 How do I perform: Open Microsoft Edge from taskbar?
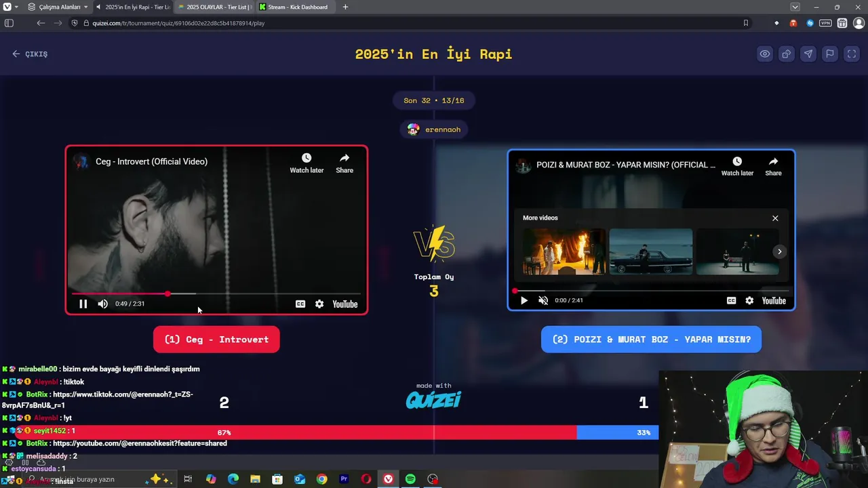coord(233,479)
